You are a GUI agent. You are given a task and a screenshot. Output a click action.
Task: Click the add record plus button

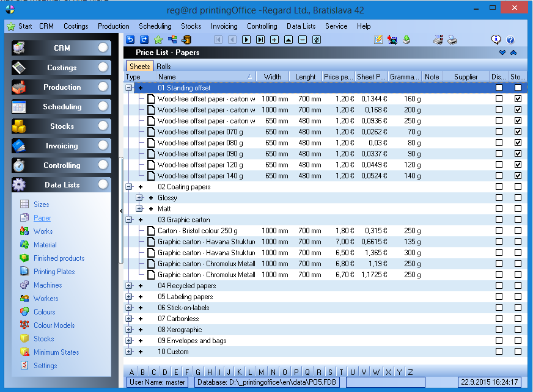pos(274,40)
